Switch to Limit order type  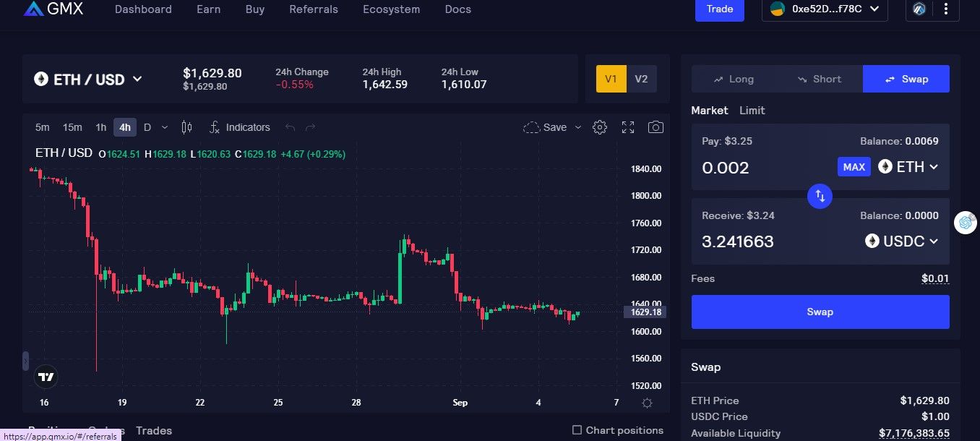[752, 111]
